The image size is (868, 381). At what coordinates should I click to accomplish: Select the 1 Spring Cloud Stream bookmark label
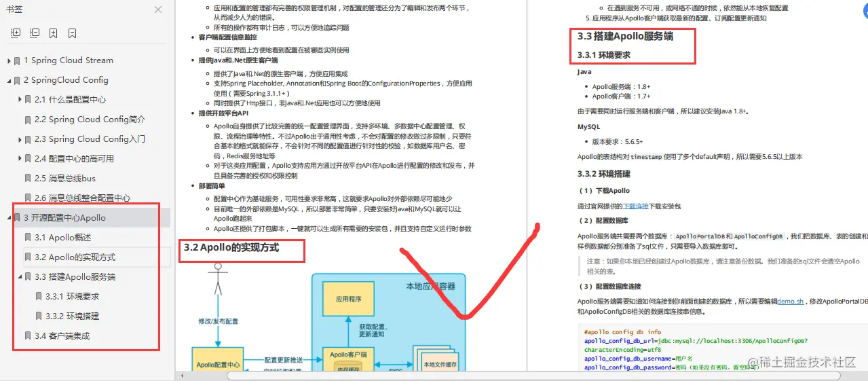(x=69, y=60)
